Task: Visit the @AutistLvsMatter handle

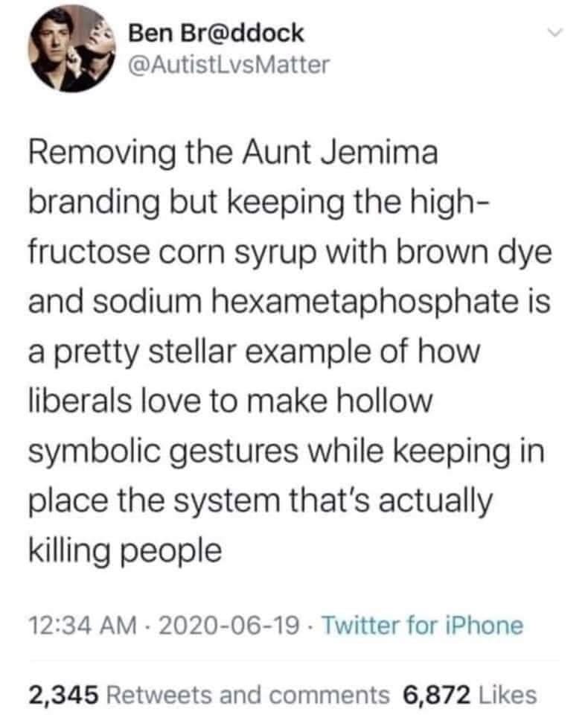Action: [229, 66]
